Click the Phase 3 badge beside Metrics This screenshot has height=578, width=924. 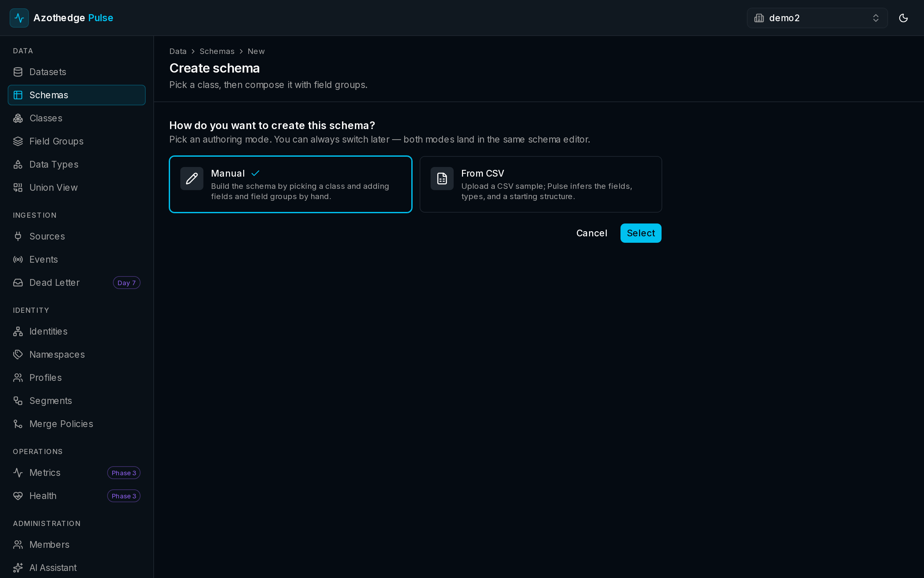[x=124, y=473]
